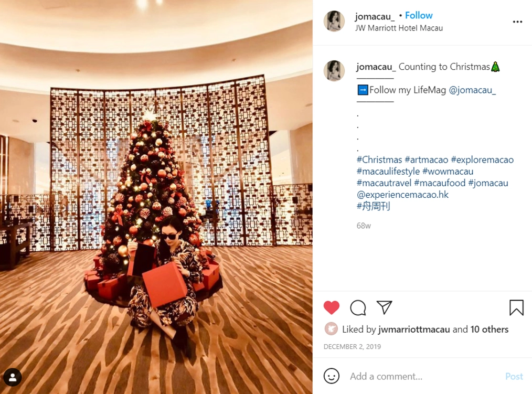532x394 pixels.
Task: Open the three-dots more options menu
Action: click(517, 22)
